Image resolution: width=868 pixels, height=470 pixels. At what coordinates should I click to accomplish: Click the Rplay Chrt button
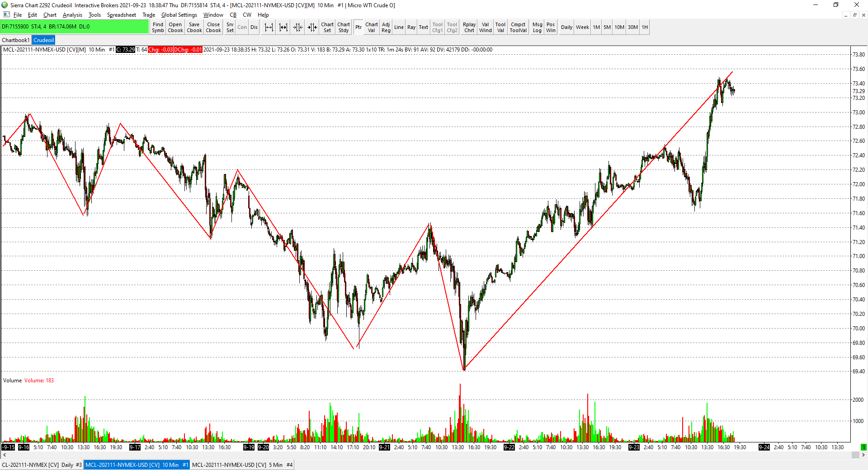[469, 28]
